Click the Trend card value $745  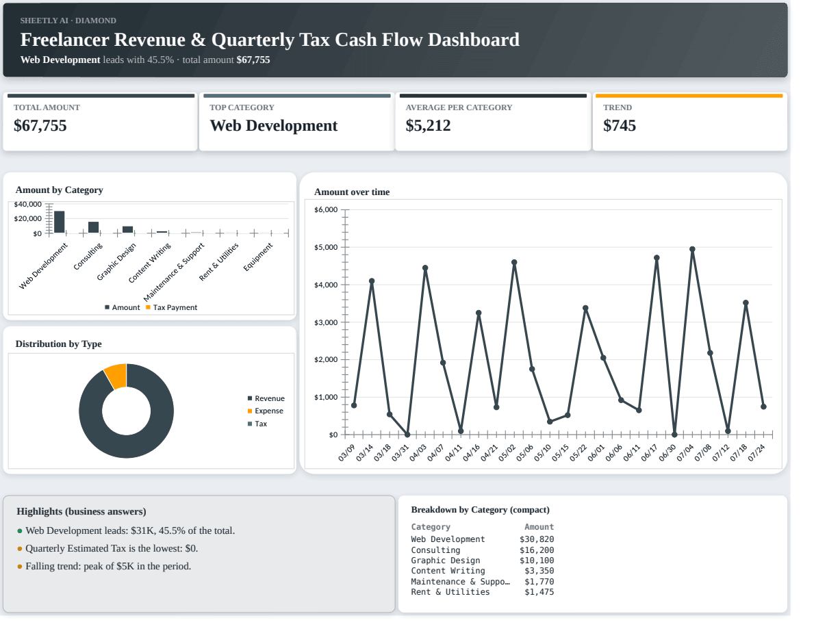(620, 125)
